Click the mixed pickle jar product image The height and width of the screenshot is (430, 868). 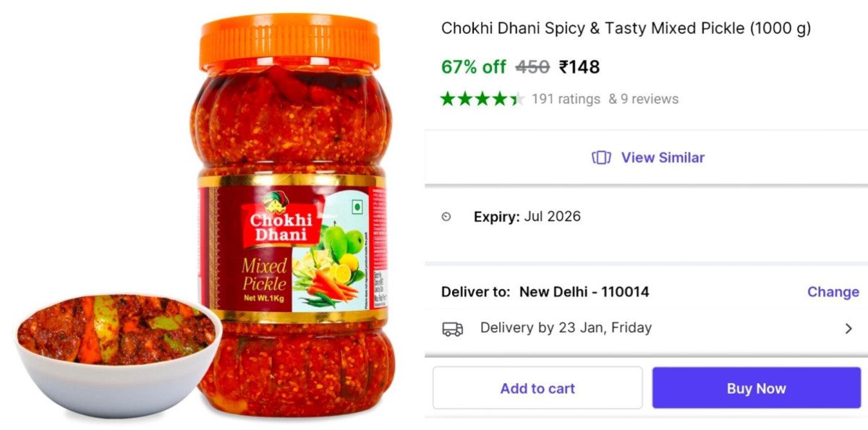[293, 217]
